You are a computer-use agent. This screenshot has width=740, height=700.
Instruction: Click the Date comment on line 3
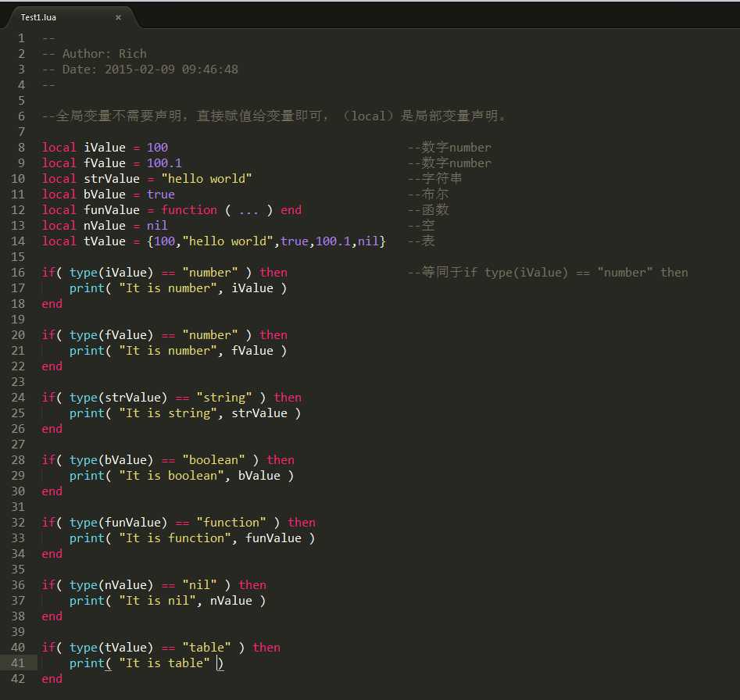(x=140, y=70)
